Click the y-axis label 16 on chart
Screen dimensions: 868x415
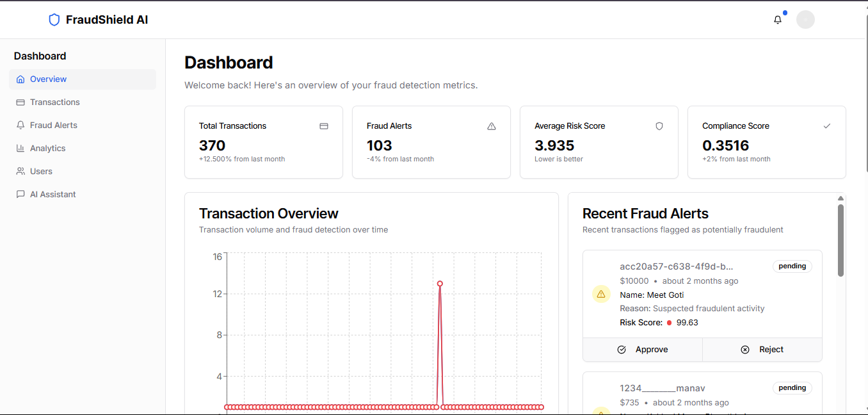tap(218, 257)
